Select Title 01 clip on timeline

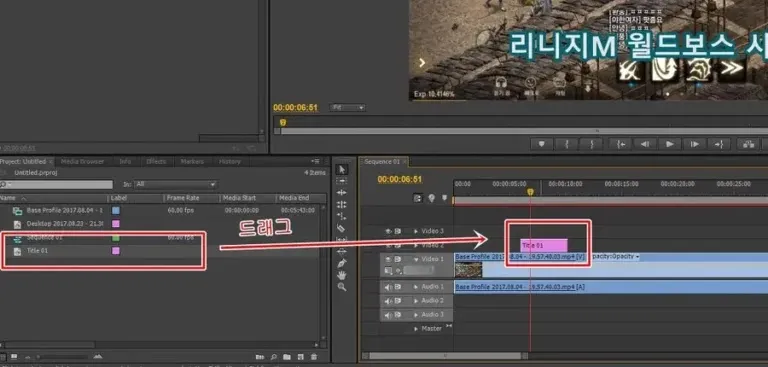coord(544,245)
